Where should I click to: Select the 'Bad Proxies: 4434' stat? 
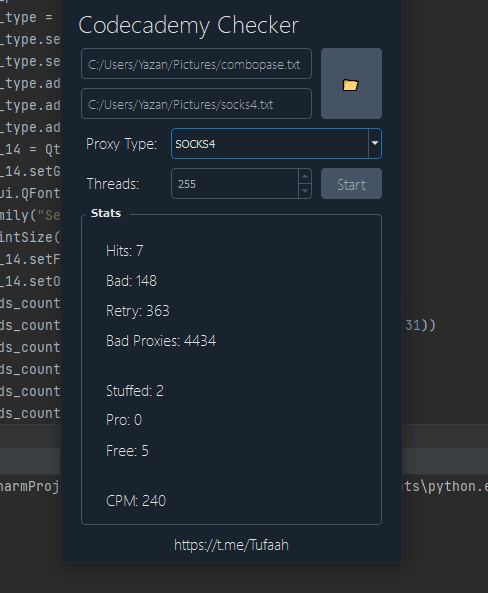161,341
